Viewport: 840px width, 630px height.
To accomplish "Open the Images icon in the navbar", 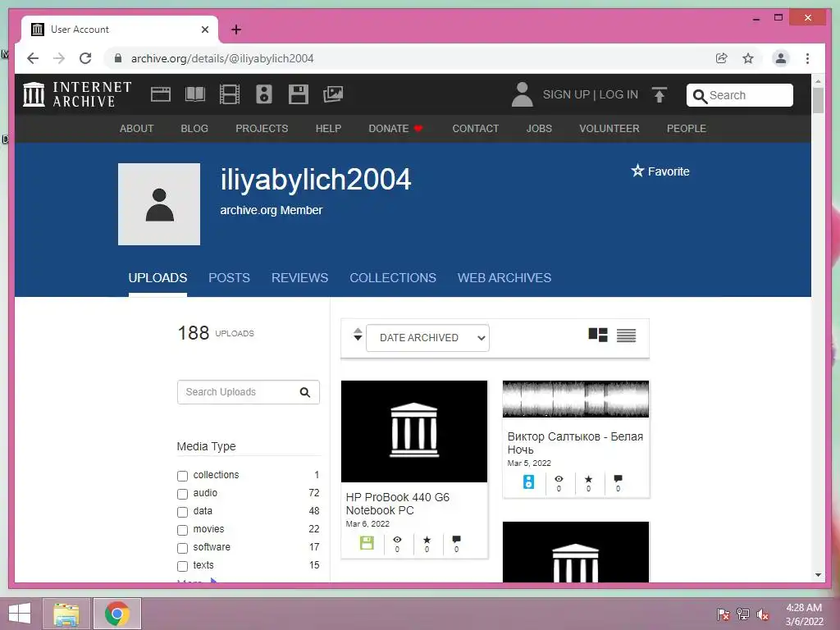I will click(x=333, y=94).
